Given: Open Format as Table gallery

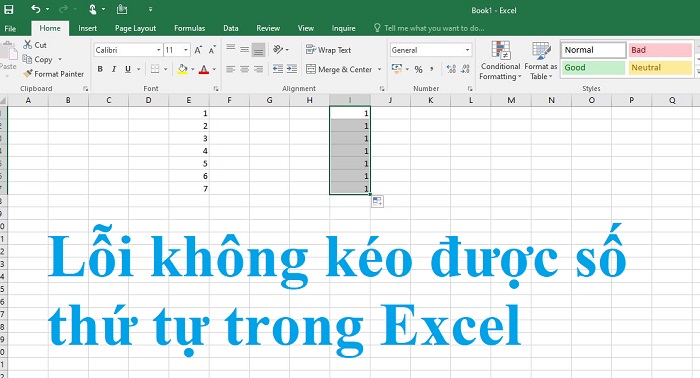Looking at the screenshot, I should tap(541, 61).
